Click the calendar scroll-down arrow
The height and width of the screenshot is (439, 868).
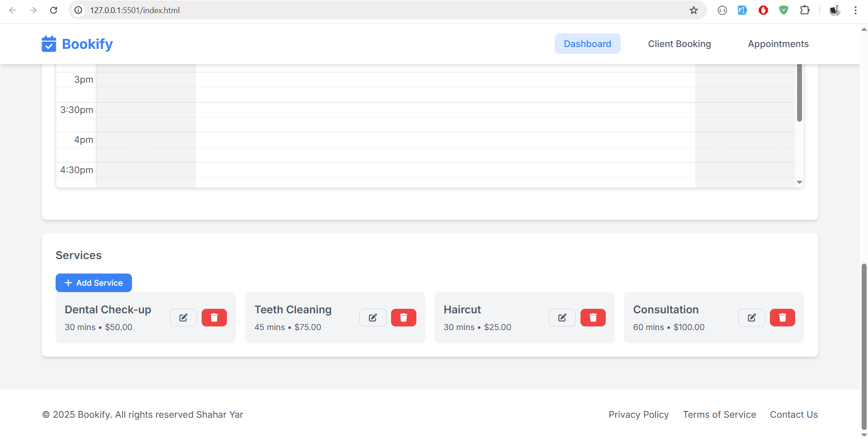[x=799, y=182]
